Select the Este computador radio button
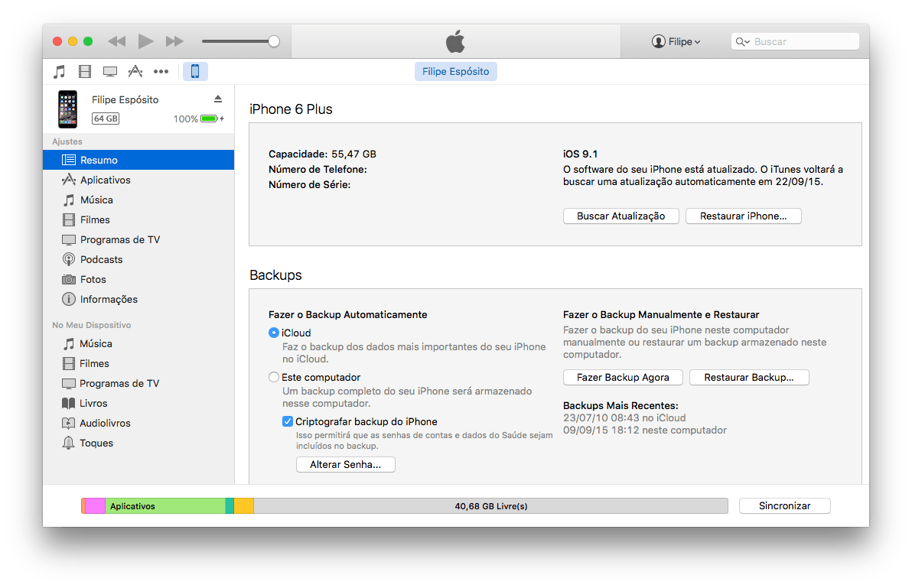Viewport: 912px width, 588px height. pos(274,377)
